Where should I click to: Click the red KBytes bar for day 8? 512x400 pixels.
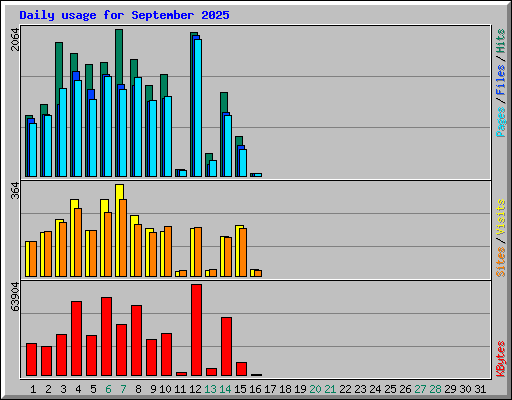(136, 340)
